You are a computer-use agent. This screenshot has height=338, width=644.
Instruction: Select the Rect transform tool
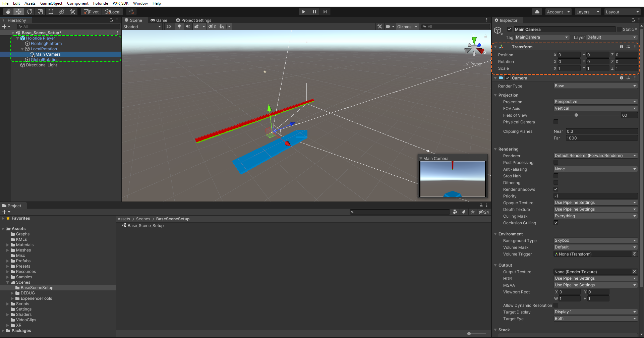[51, 12]
